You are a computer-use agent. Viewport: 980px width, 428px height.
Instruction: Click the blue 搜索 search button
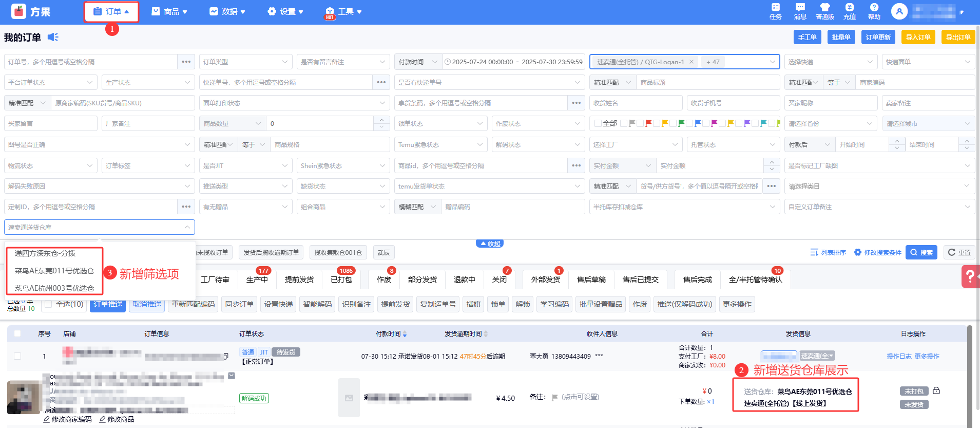click(921, 252)
